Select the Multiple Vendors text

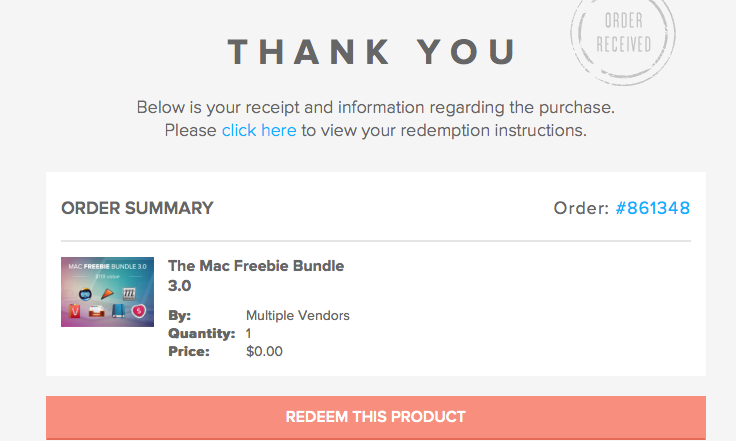pyautogui.click(x=298, y=316)
